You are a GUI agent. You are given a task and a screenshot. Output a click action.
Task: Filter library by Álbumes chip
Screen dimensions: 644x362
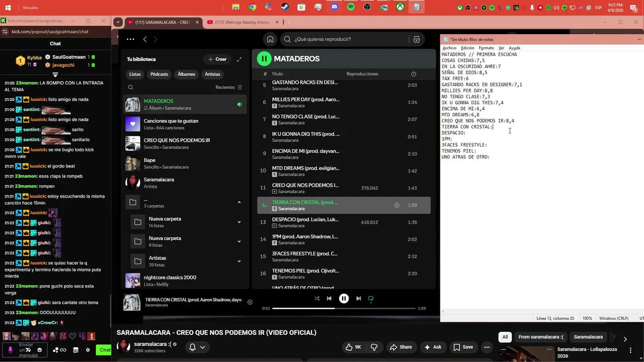pos(186,74)
